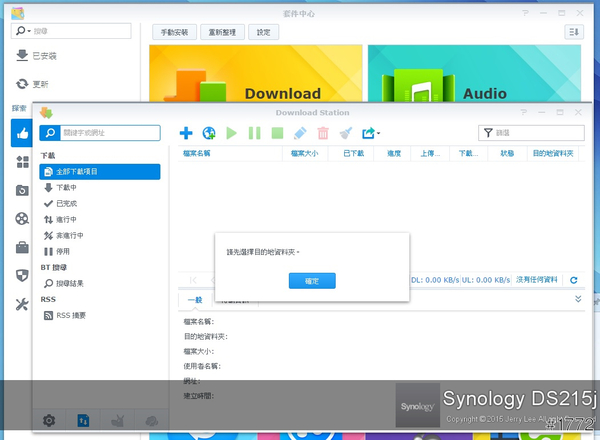Switch to the 一般 detail tab
Screen dimensions: 600x440
pos(194,299)
